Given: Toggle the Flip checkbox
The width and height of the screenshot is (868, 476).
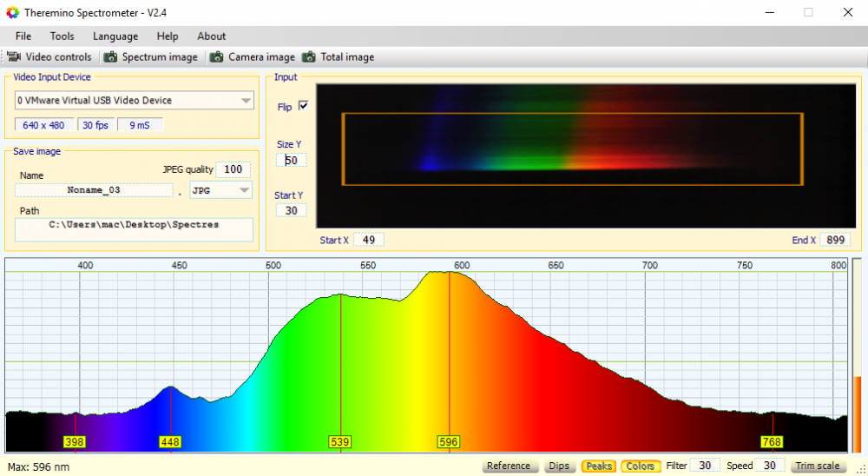Looking at the screenshot, I should click(x=303, y=105).
